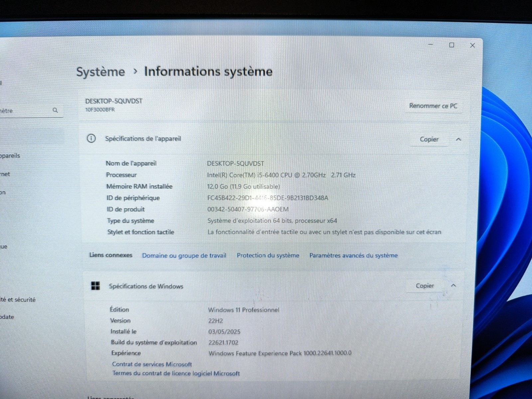Select the PC name DESKTOP-5QUVDST at top
This screenshot has width=532, height=399.
(114, 101)
